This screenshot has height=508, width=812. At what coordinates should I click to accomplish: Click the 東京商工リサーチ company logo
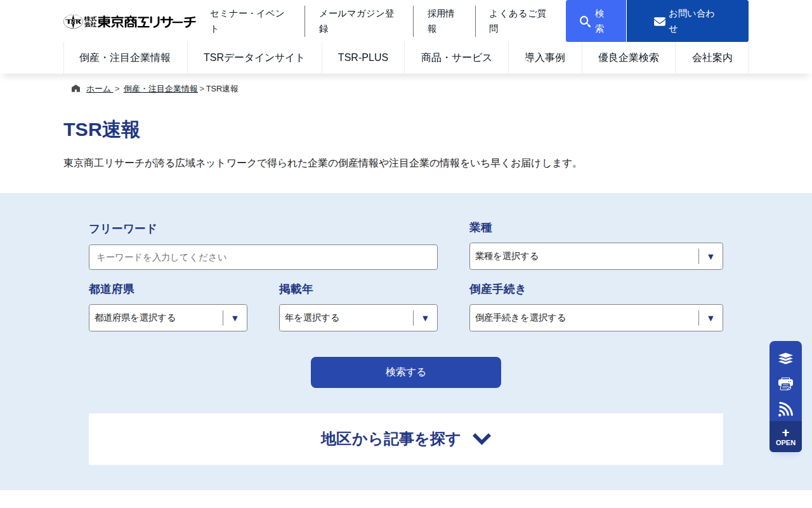129,20
